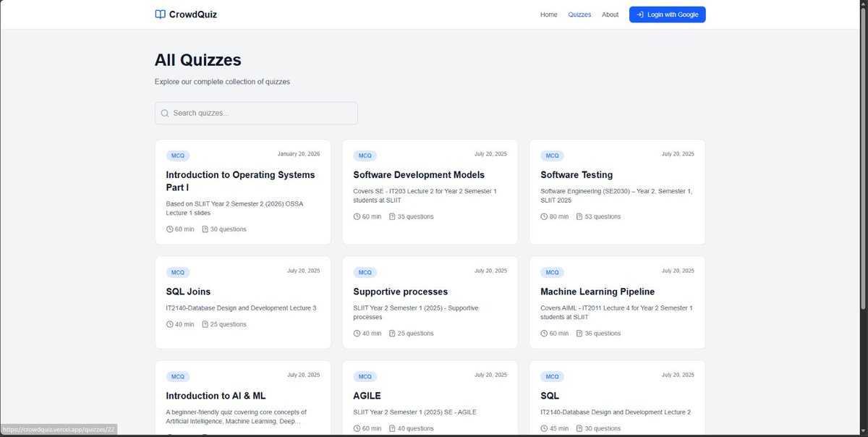This screenshot has height=437, width=868.
Task: Click "IT2140-Database Design and Development Lecture 2" description
Action: pos(616,412)
